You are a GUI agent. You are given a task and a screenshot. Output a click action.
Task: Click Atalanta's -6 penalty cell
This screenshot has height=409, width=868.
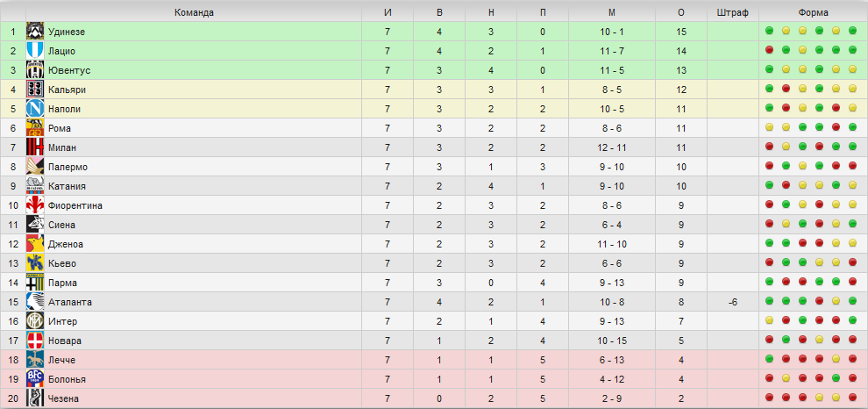733,302
